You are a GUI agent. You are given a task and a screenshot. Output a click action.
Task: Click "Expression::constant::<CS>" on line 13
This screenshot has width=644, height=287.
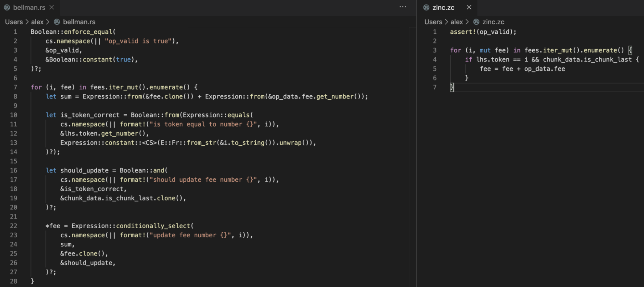click(x=108, y=143)
